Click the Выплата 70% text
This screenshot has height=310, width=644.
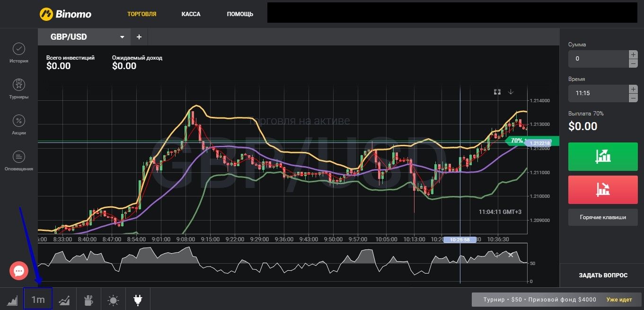586,114
